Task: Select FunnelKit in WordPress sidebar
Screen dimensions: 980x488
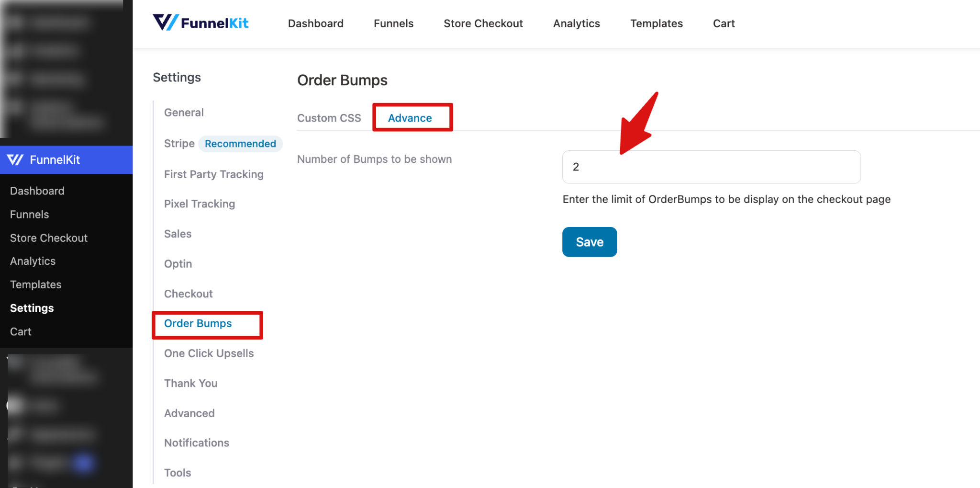Action: 66,159
